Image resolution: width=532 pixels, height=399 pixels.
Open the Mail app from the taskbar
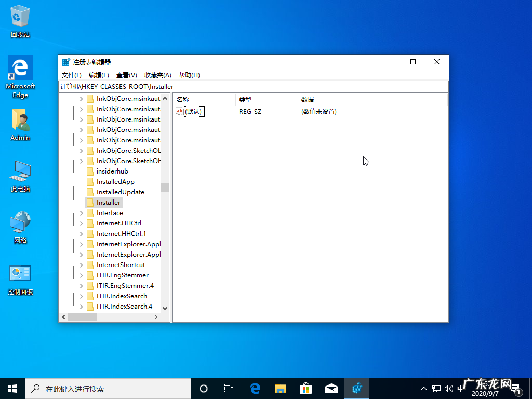(x=331, y=388)
